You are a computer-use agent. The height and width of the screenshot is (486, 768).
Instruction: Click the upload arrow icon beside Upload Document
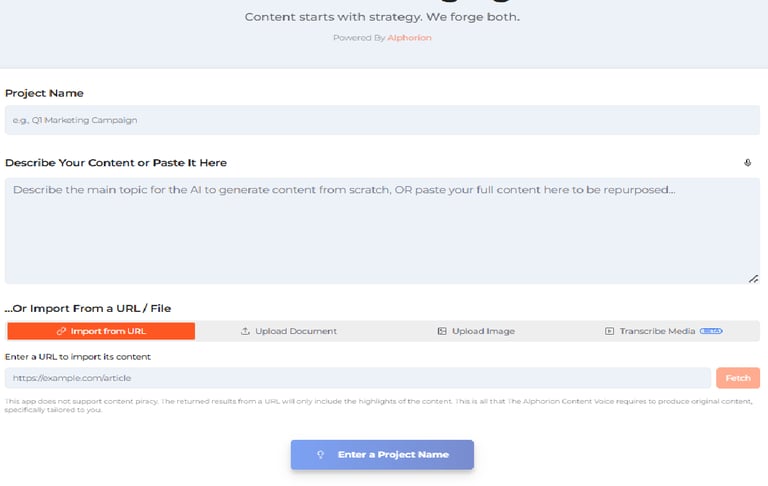click(245, 331)
